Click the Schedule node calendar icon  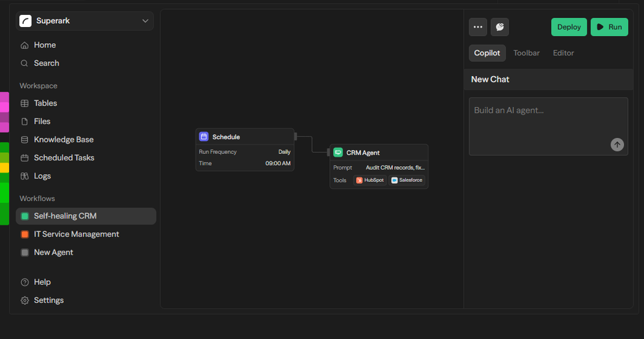(x=204, y=137)
